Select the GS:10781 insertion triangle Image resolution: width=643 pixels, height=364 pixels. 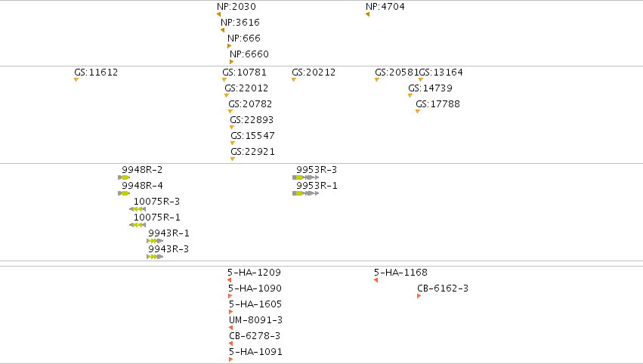pos(224,79)
